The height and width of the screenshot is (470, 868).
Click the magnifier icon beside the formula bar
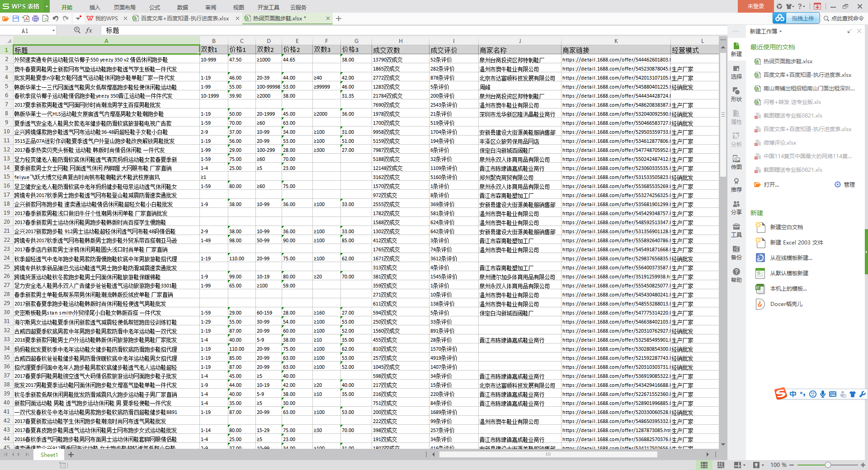tap(77, 30)
